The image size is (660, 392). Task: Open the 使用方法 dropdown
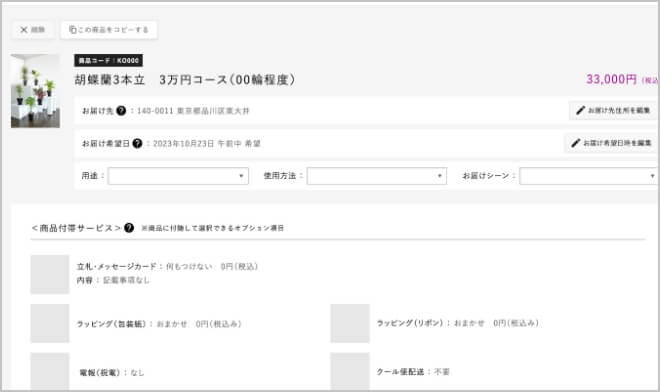coord(377,176)
